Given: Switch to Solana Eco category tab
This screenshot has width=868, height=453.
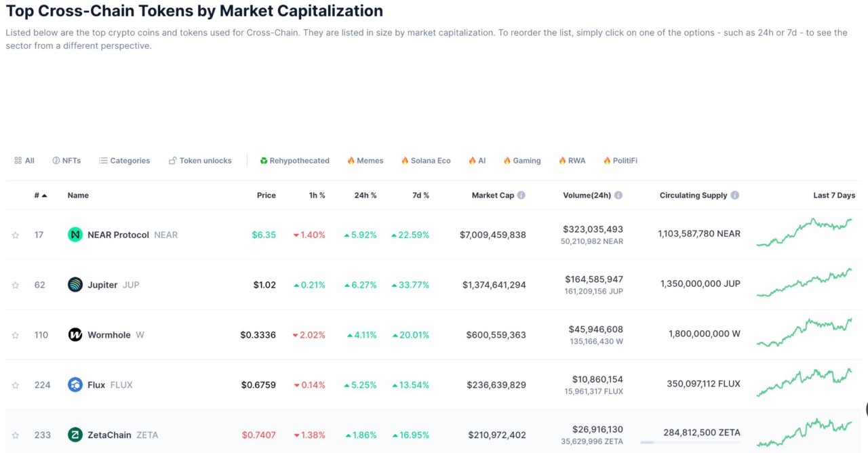Looking at the screenshot, I should (426, 161).
